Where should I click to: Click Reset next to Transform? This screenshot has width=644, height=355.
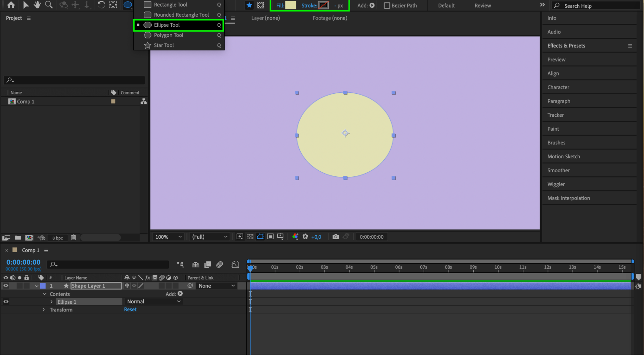130,310
